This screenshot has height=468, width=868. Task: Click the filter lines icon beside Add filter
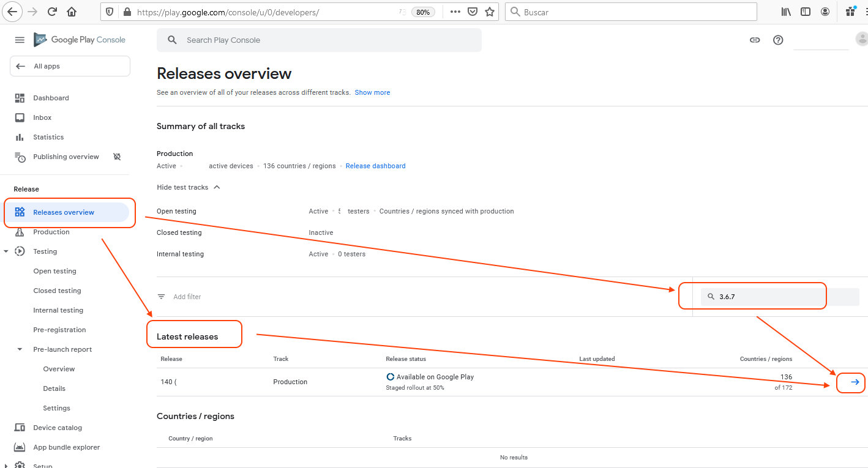[x=162, y=297]
